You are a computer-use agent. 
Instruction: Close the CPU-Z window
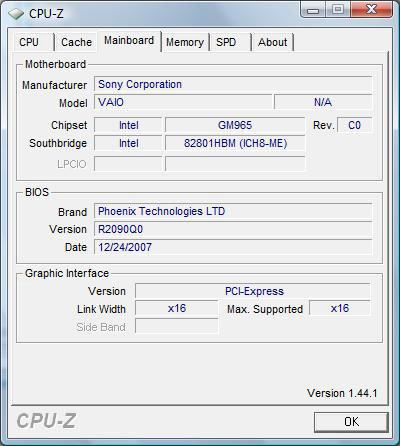click(x=371, y=10)
